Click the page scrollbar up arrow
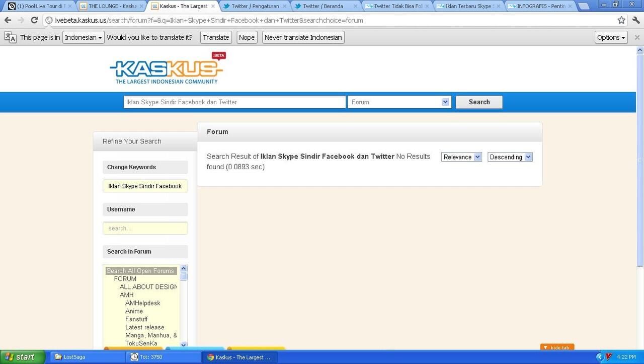 point(640,50)
